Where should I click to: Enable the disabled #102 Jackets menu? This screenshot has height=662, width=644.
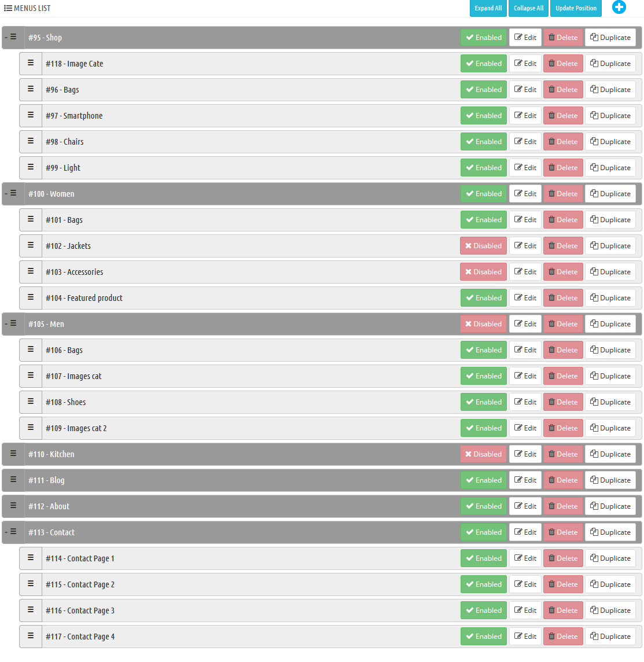pos(483,246)
